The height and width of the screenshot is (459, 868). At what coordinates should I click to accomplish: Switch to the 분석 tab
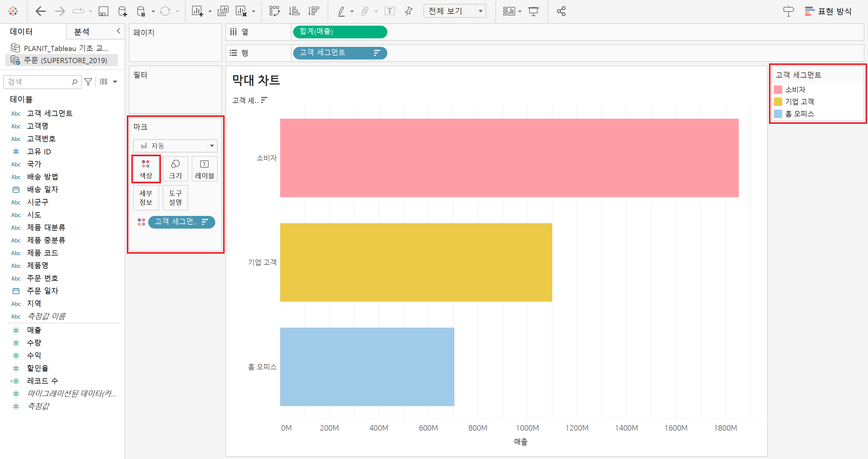[82, 32]
